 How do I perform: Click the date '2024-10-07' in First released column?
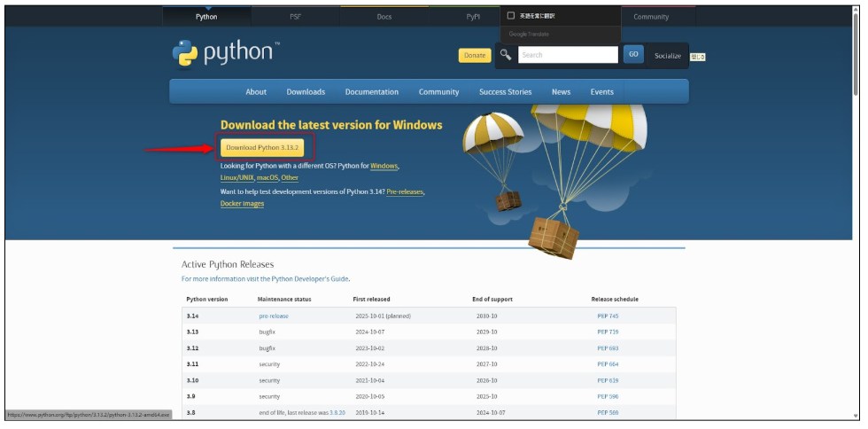point(371,332)
